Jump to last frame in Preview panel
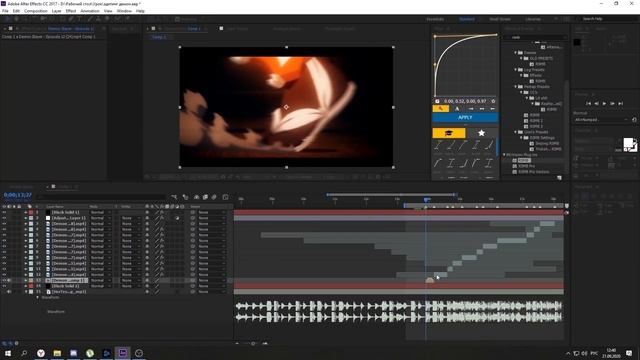This screenshot has height=360, width=640. (620, 104)
